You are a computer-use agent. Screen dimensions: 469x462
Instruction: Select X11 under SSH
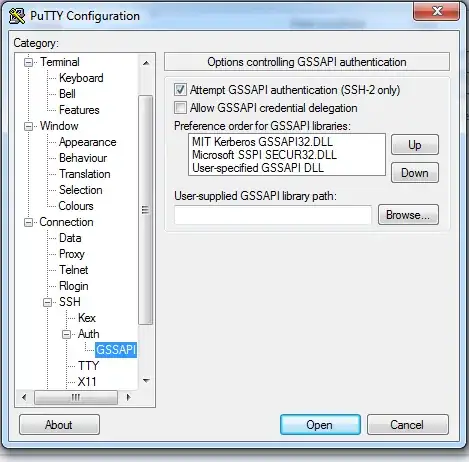tap(87, 382)
